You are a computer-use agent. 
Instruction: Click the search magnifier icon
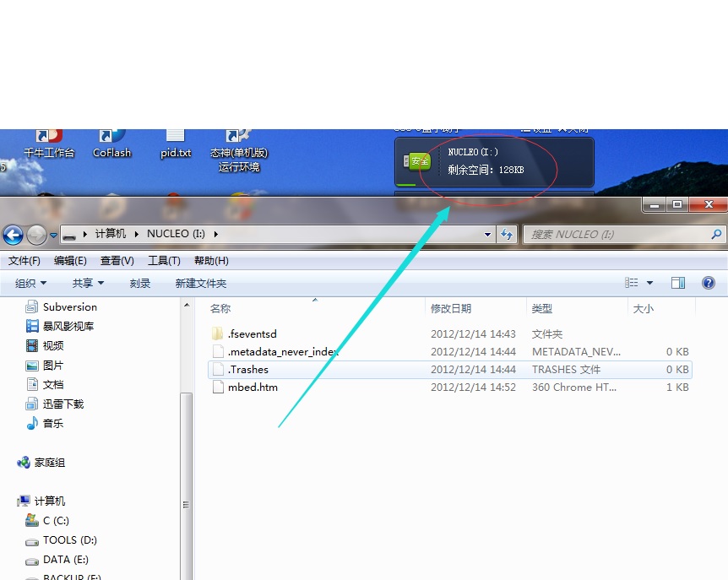pyautogui.click(x=716, y=235)
